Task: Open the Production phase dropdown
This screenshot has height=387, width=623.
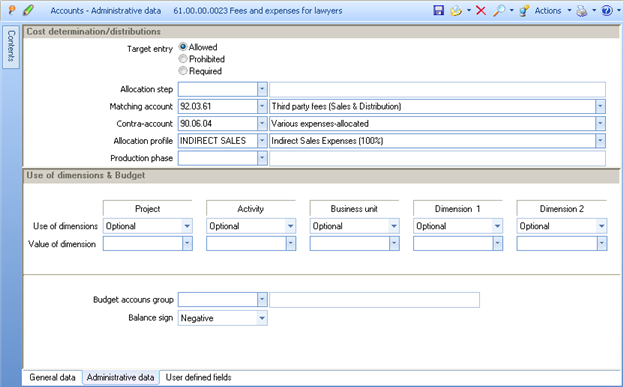Action: (262, 158)
